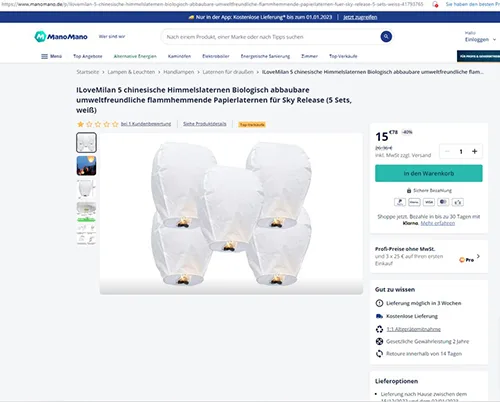
Task: Click the Retoure return arrows icon
Action: point(379,354)
